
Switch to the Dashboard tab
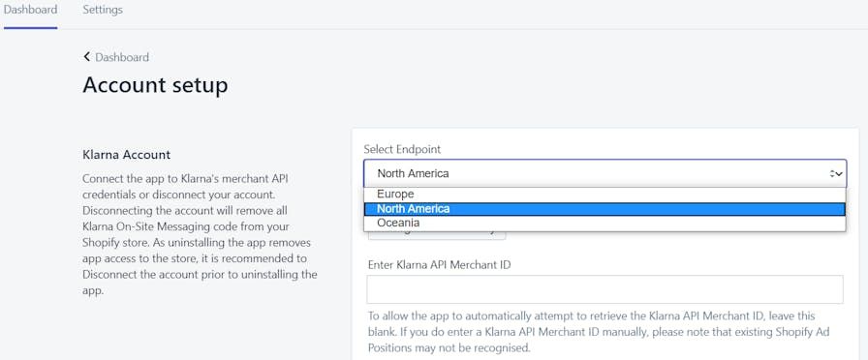30,10
